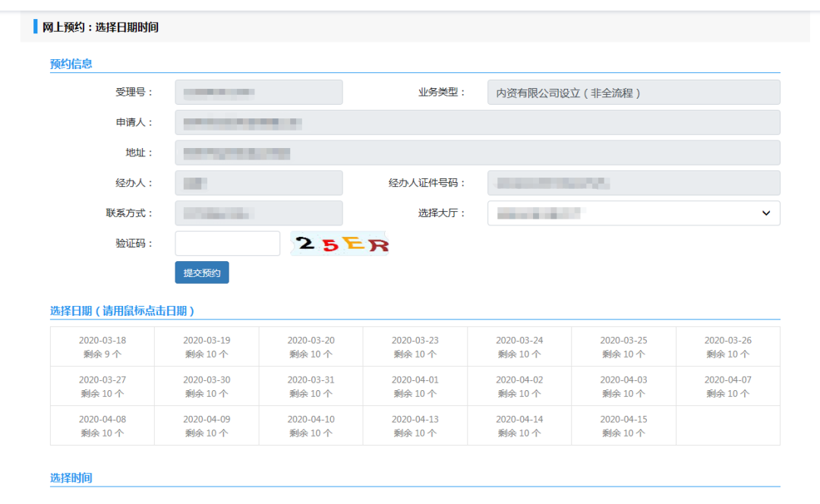
Task: Select the date 2020-04-10
Action: point(311,426)
